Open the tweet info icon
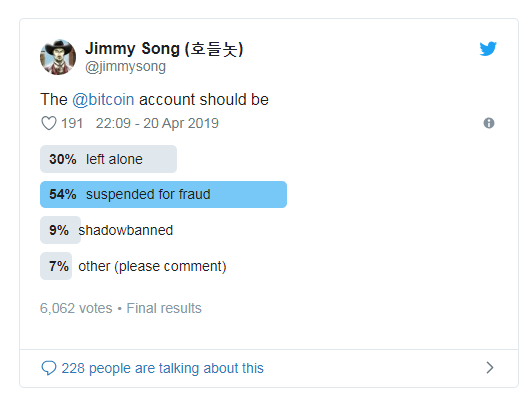 tap(489, 123)
